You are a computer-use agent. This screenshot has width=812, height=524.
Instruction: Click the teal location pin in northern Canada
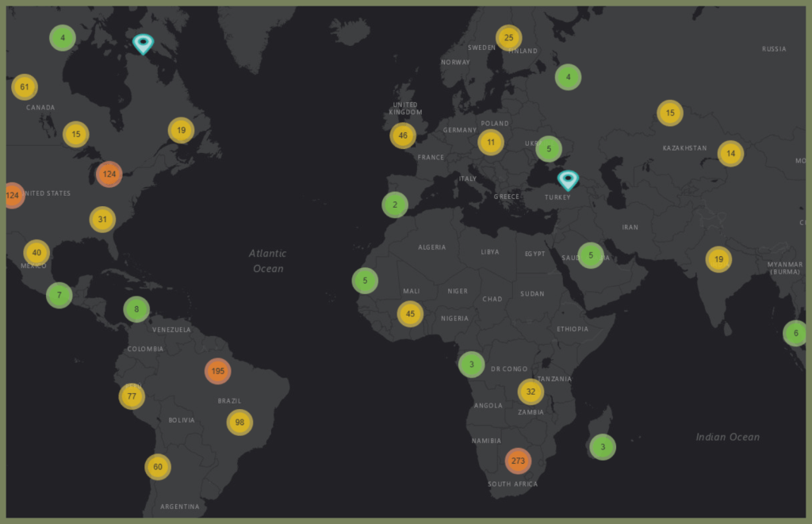[143, 43]
